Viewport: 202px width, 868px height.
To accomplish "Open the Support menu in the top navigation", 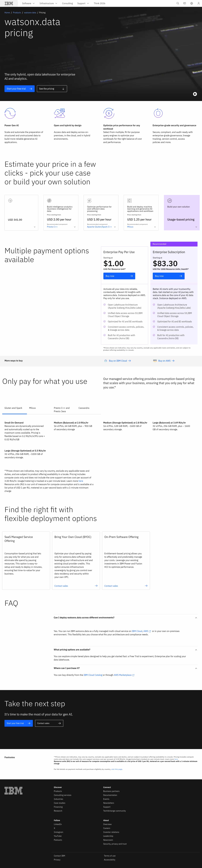I will [x=83, y=3].
